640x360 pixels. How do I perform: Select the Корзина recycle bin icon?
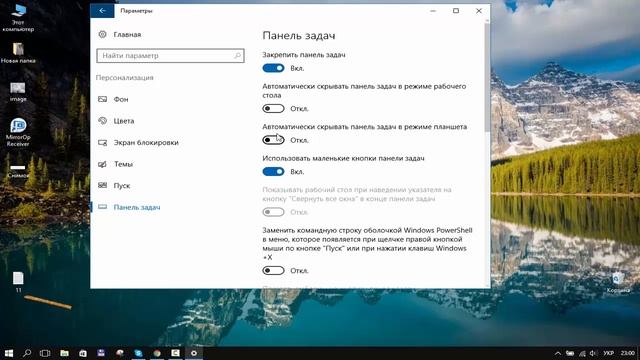[618, 283]
